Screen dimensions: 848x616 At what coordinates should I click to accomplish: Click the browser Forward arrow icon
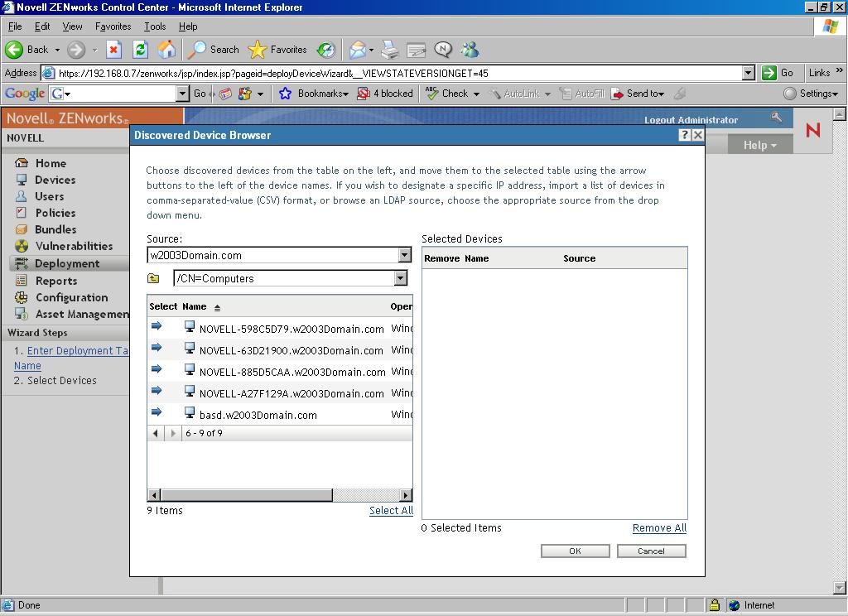coord(75,50)
